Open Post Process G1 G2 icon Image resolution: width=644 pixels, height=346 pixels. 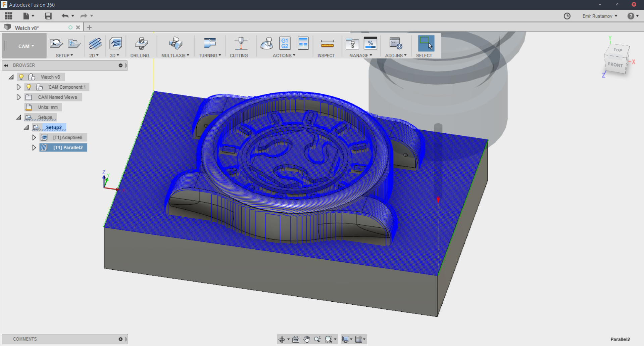pyautogui.click(x=285, y=43)
